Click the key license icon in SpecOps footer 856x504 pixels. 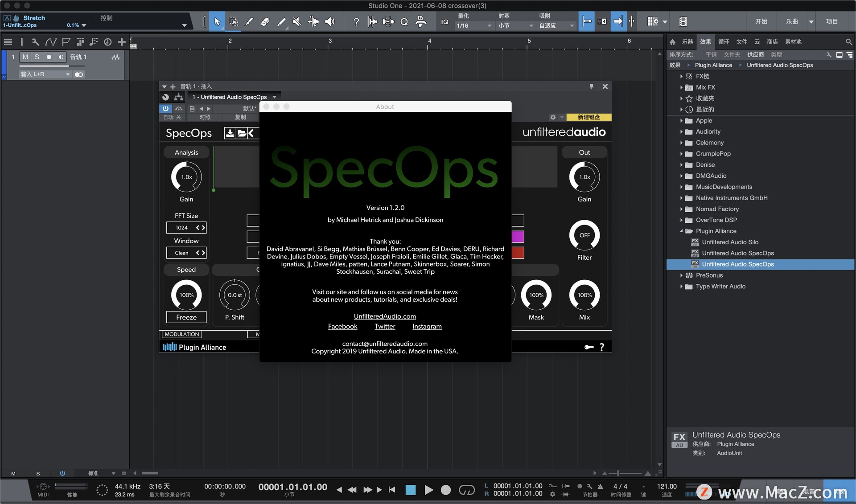click(589, 347)
